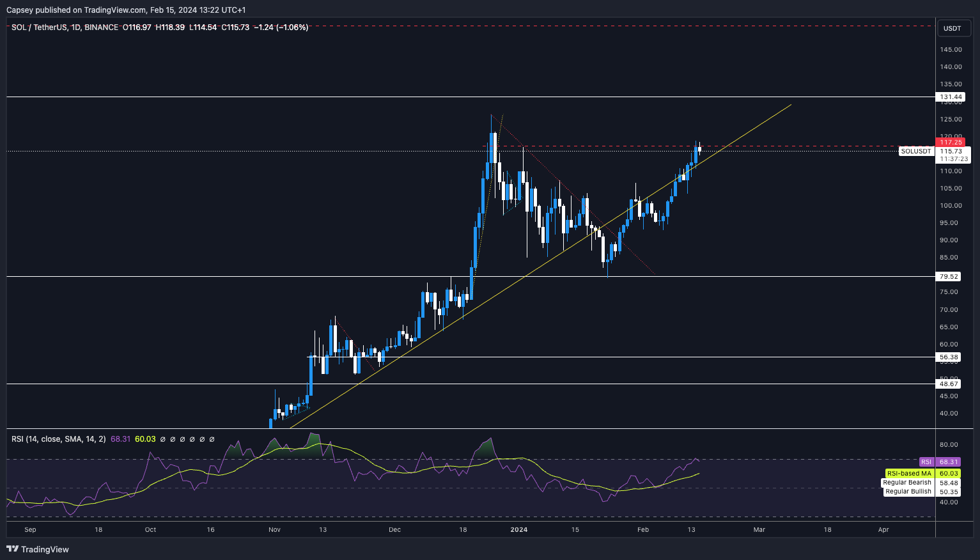The image size is (980, 560).
Task: Click the Regular Bullish scale label
Action: (908, 492)
